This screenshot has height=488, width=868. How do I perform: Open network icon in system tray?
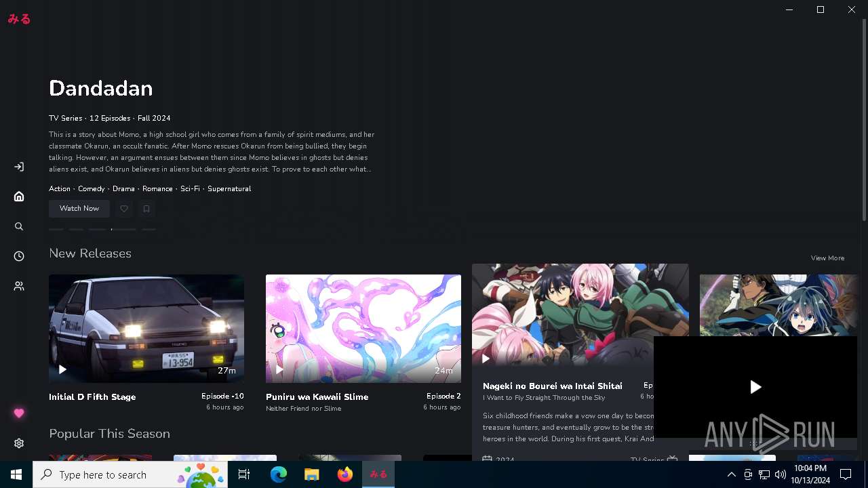pyautogui.click(x=764, y=474)
